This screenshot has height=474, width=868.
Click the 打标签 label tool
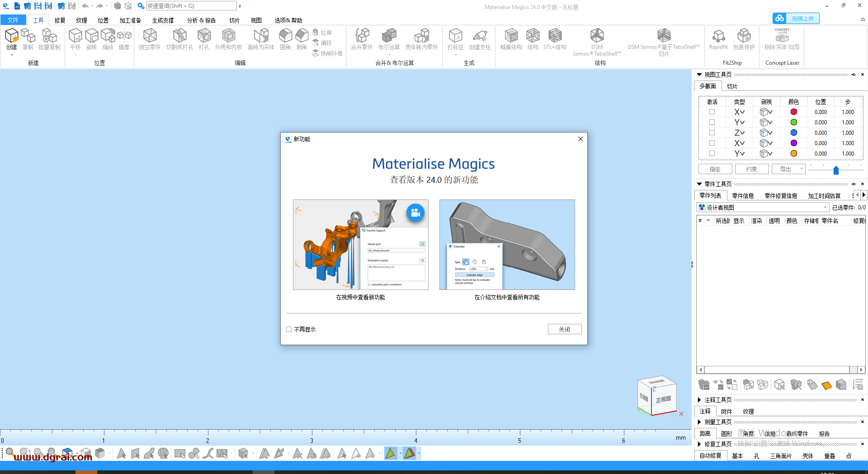click(x=455, y=39)
